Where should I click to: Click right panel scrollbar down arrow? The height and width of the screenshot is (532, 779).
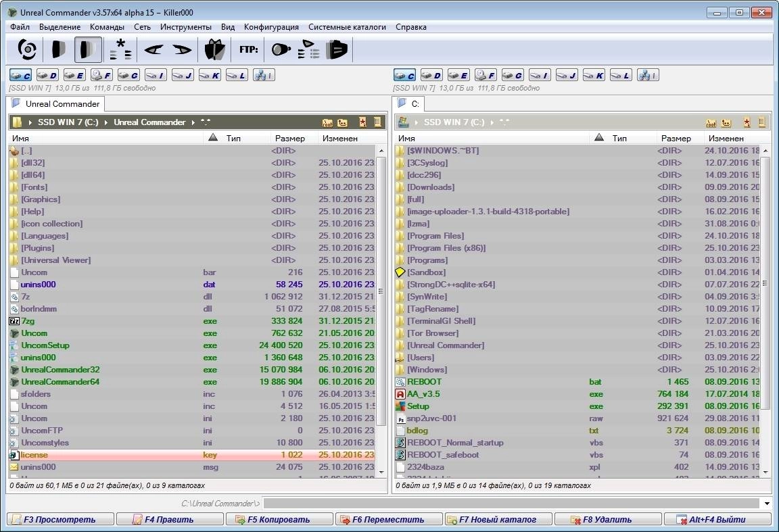[765, 472]
